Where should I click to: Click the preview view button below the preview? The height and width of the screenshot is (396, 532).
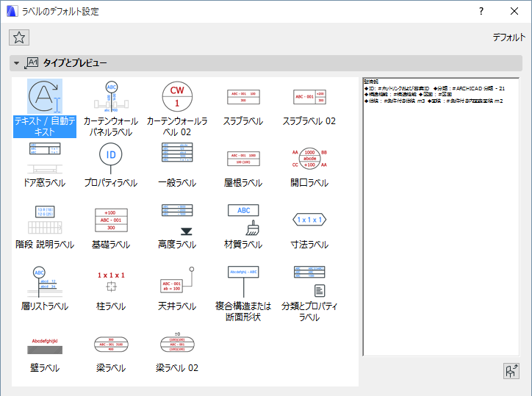pos(511,371)
